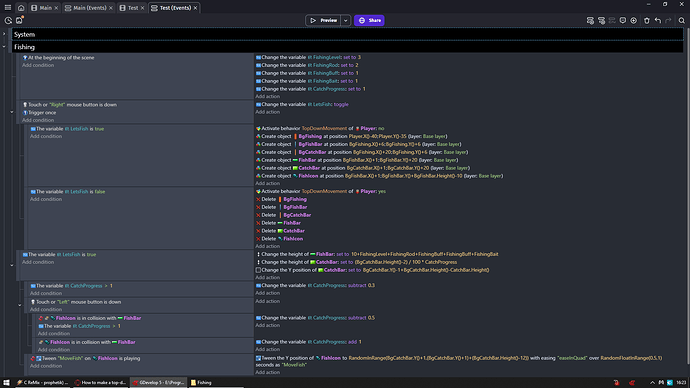Click the trash delete icon

click(647, 20)
